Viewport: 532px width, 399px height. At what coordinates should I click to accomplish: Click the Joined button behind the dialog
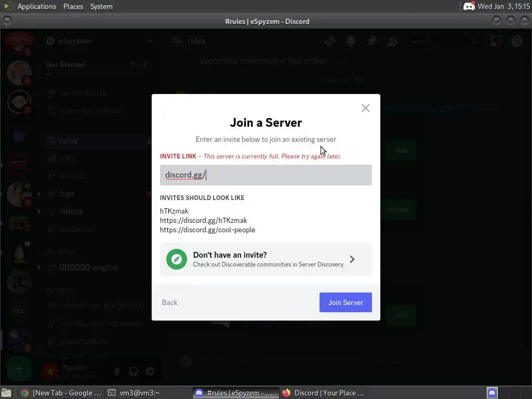point(397,210)
